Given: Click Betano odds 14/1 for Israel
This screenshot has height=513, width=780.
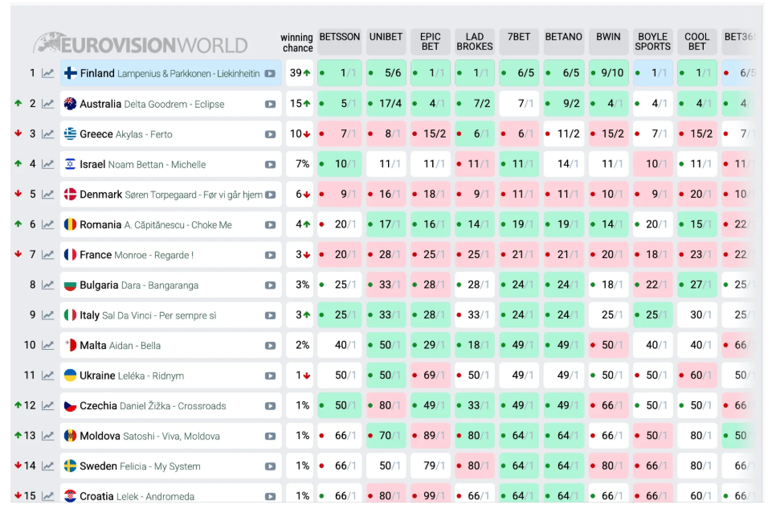Looking at the screenshot, I should tap(564, 164).
